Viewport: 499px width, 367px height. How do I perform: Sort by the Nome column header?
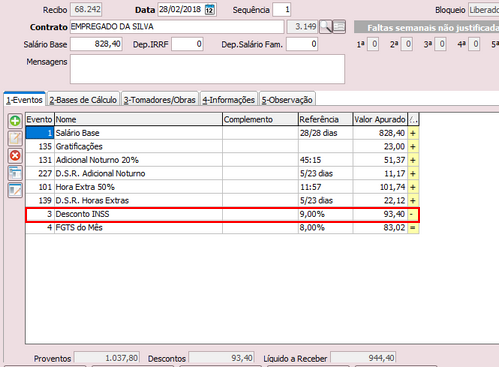click(138, 119)
